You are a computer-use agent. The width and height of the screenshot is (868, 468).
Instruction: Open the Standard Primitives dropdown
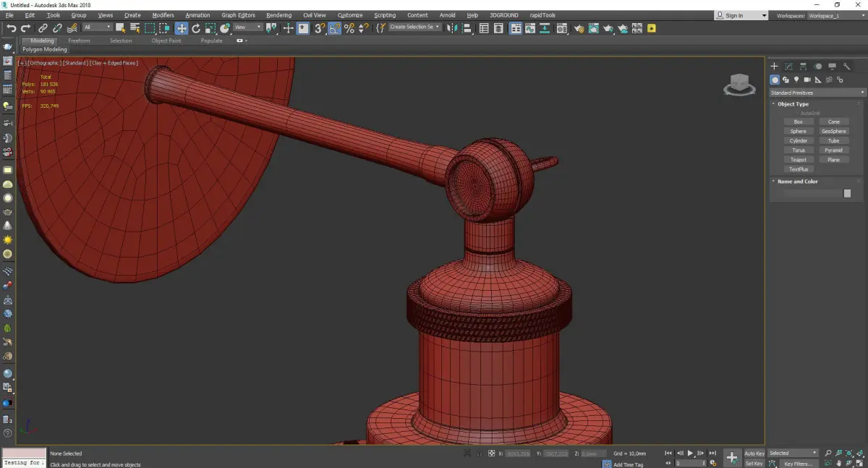pos(817,93)
